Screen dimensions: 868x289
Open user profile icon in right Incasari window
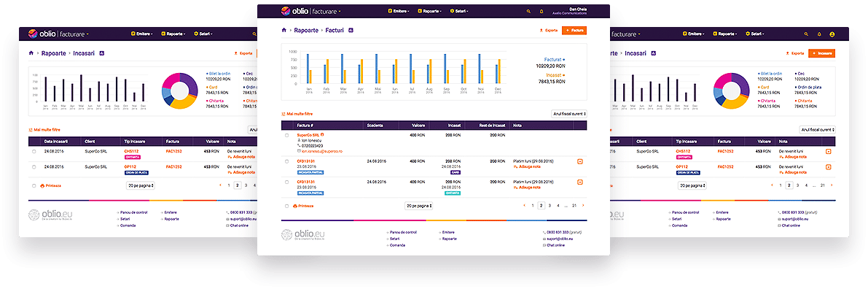pos(832,34)
